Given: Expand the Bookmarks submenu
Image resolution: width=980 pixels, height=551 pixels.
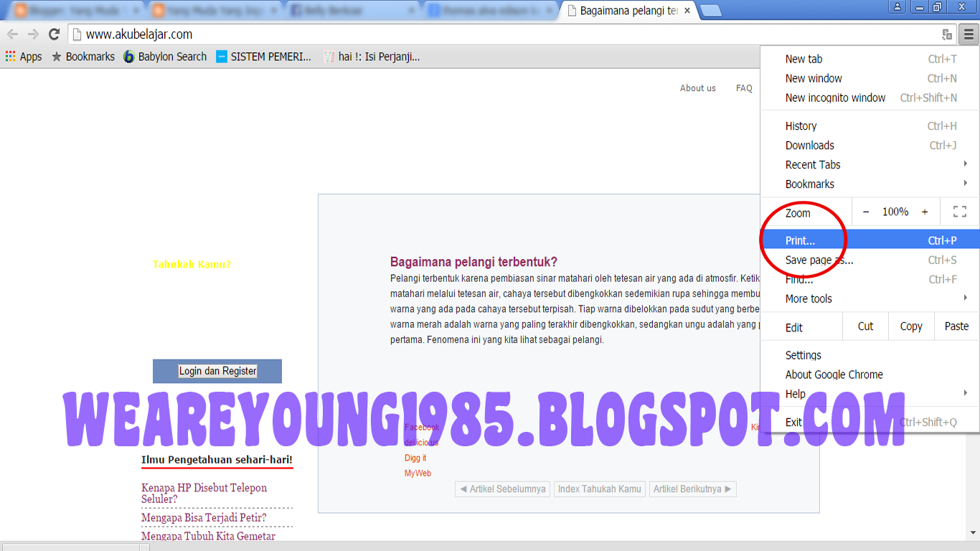Looking at the screenshot, I should point(870,184).
